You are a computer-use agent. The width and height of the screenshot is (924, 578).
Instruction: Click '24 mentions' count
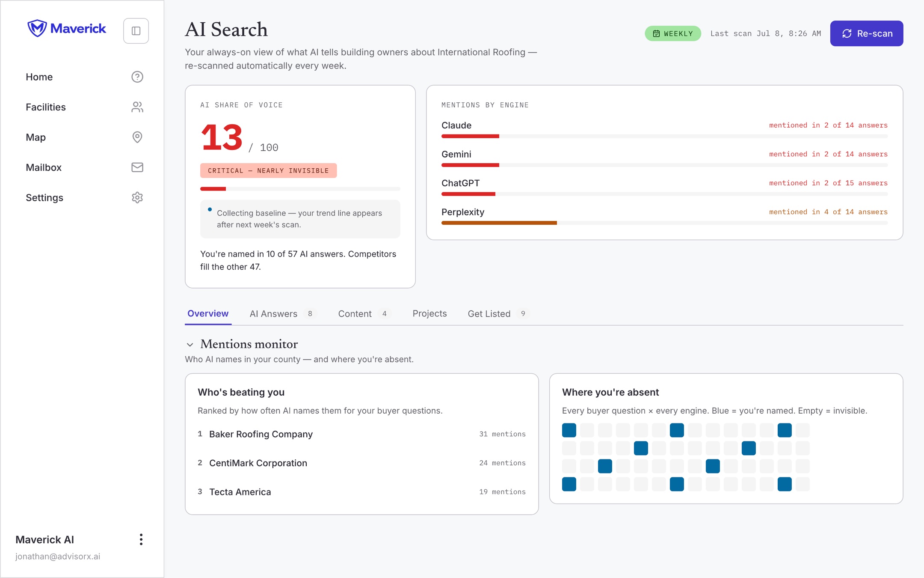(x=502, y=463)
